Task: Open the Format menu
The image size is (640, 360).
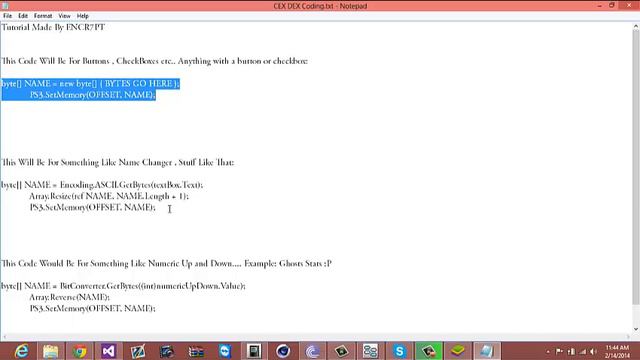Action: pyautogui.click(x=43, y=16)
